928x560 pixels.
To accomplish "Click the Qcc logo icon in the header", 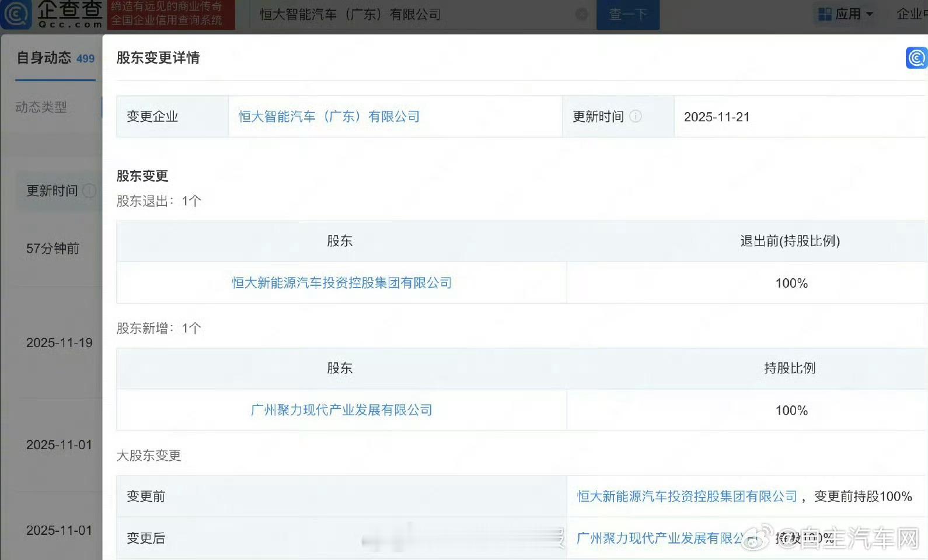I will click(16, 14).
